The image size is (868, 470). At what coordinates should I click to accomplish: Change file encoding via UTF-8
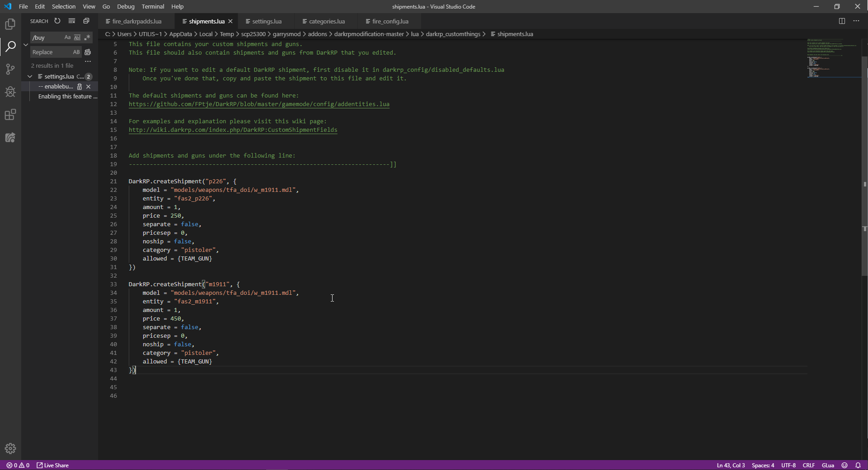pos(788,465)
